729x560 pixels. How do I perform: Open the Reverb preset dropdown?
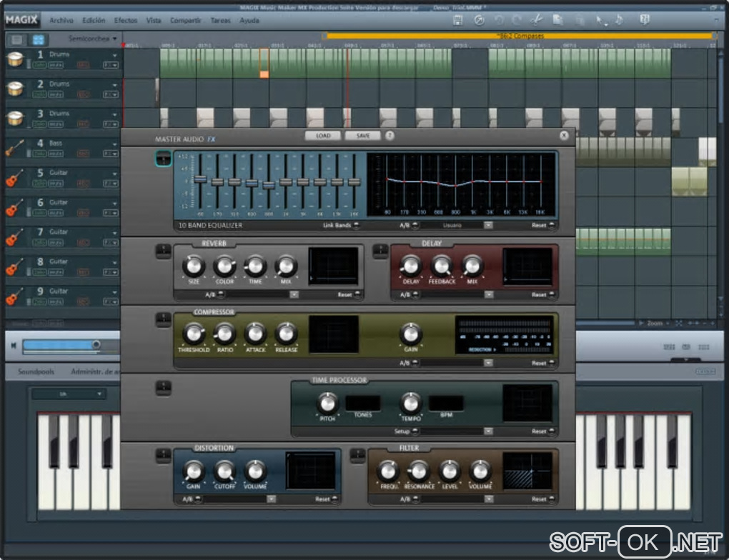pyautogui.click(x=294, y=294)
